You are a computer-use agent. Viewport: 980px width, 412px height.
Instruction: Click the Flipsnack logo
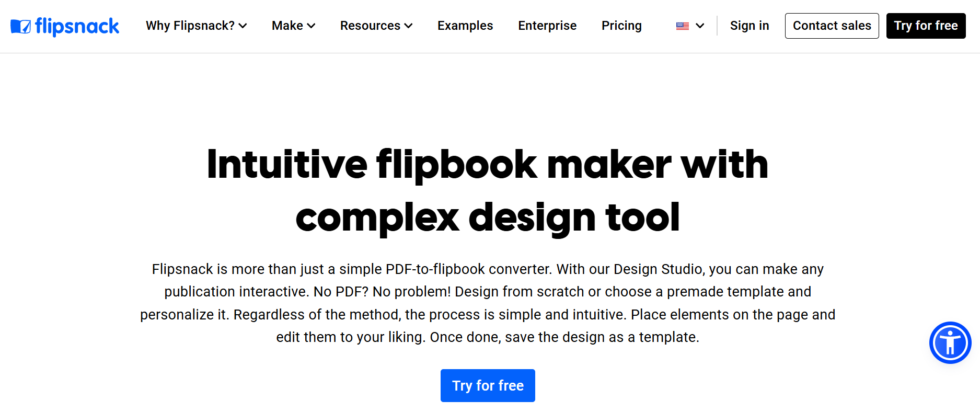click(65, 26)
